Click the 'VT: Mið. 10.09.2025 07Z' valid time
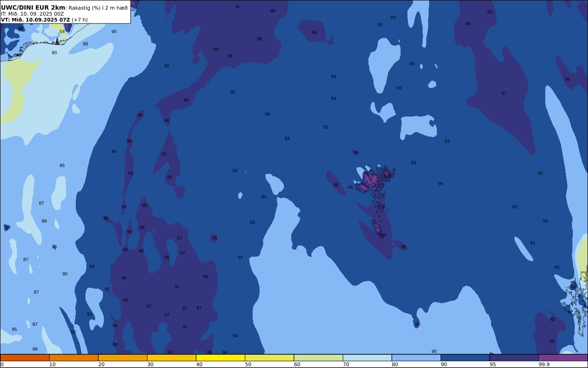The image size is (588, 368). coord(35,20)
